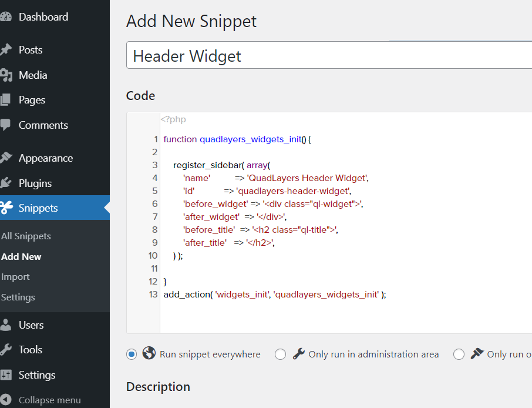Viewport: 532px width, 408px height.
Task: Click the Collapse menu arrow icon
Action: pos(6,400)
